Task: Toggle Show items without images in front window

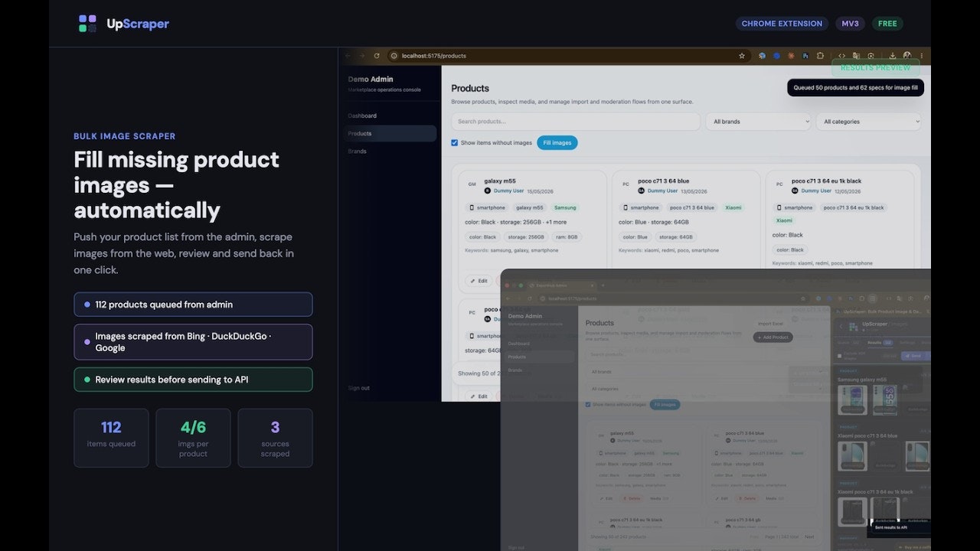Action: (x=588, y=404)
